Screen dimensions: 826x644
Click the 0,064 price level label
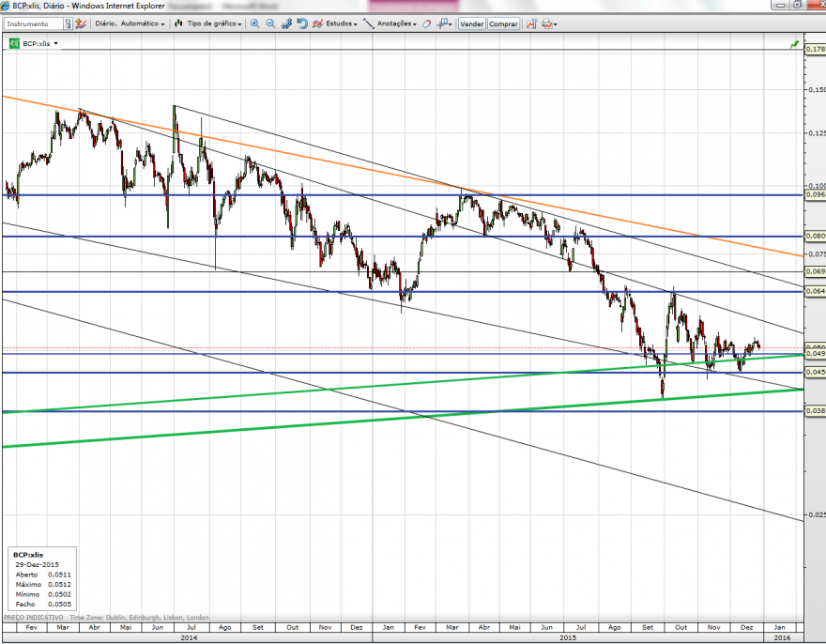[x=815, y=291]
